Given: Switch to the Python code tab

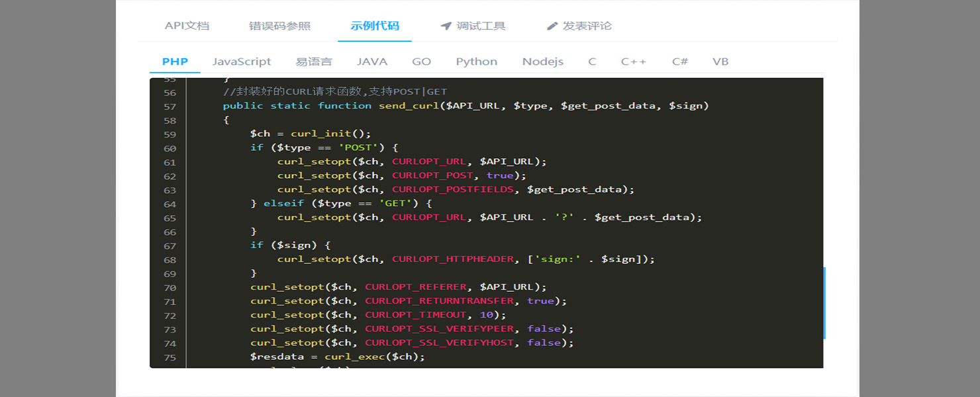Looking at the screenshot, I should (476, 62).
